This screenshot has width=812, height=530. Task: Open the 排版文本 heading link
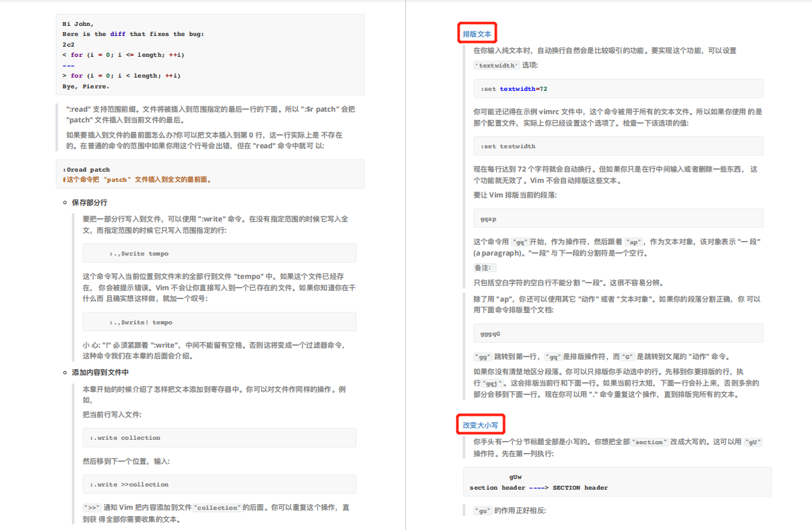tap(477, 33)
